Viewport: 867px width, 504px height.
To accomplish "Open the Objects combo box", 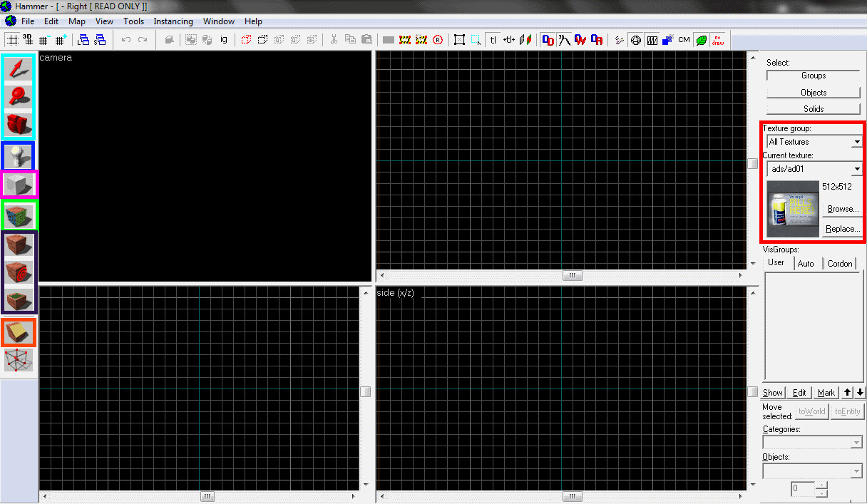I will tap(813, 471).
